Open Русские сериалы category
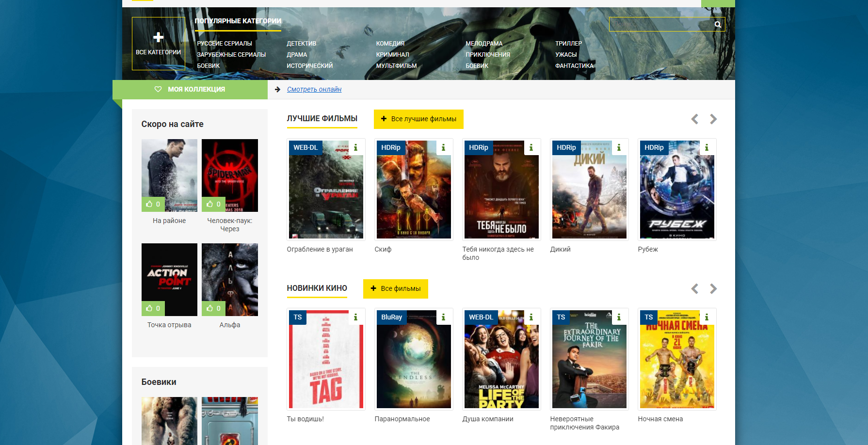The height and width of the screenshot is (445, 868). (x=225, y=44)
